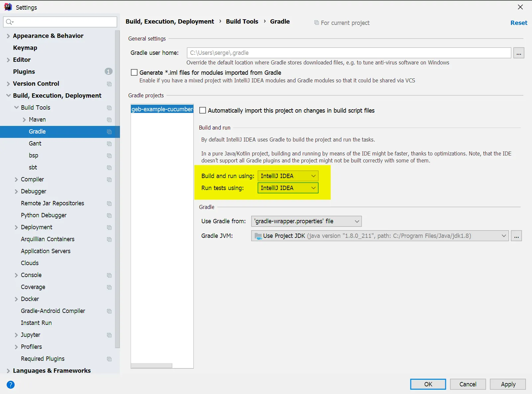Select Keymap in the settings tree
The image size is (532, 394).
(x=25, y=48)
